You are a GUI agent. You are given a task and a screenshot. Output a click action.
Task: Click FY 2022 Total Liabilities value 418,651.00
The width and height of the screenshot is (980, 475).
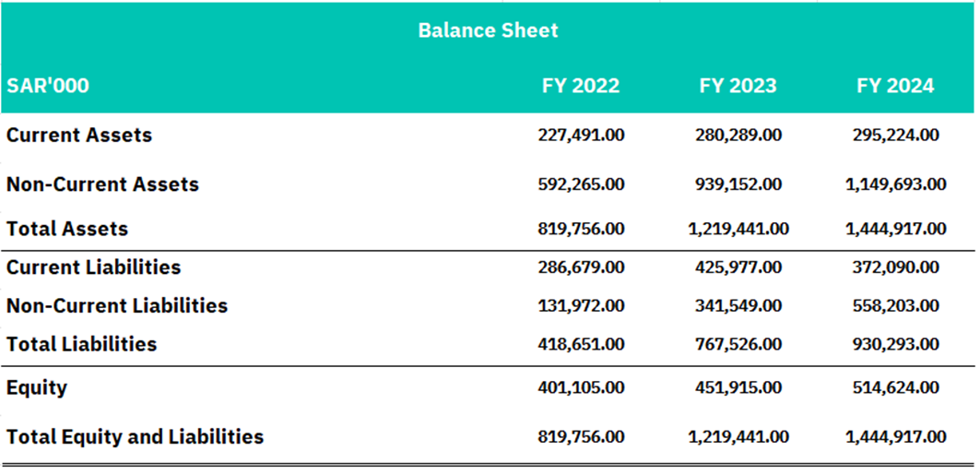tap(581, 344)
